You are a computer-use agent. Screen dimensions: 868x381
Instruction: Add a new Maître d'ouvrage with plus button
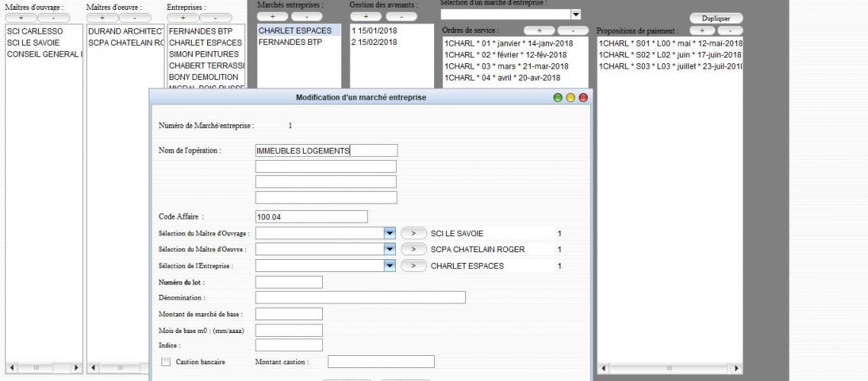pyautogui.click(x=21, y=18)
